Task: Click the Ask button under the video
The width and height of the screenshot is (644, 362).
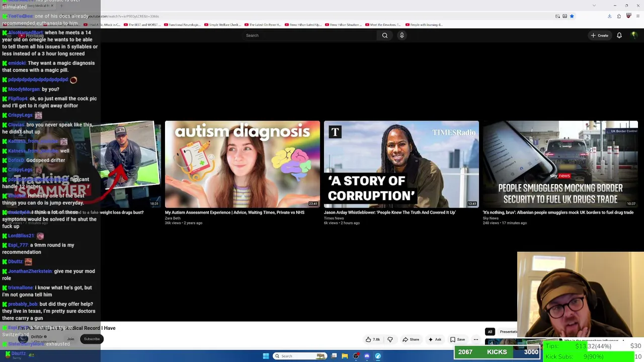Action: coord(434,339)
